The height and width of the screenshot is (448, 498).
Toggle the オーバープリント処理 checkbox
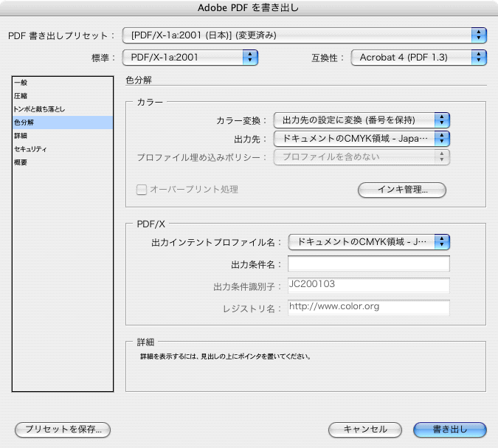[x=142, y=190]
